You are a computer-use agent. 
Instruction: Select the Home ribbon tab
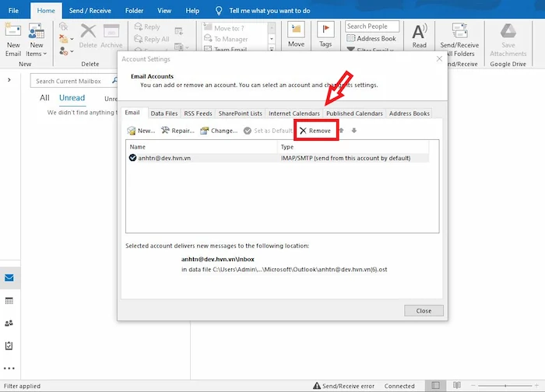(x=46, y=11)
